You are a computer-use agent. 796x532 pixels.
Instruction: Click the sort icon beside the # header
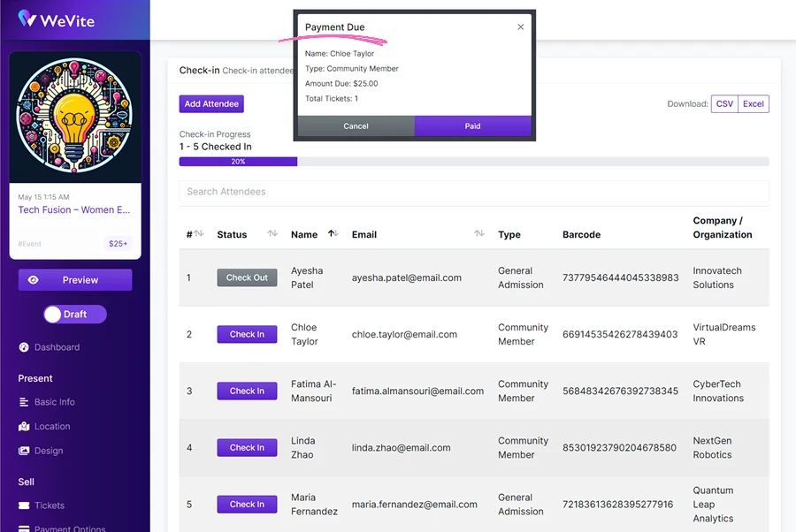point(199,234)
